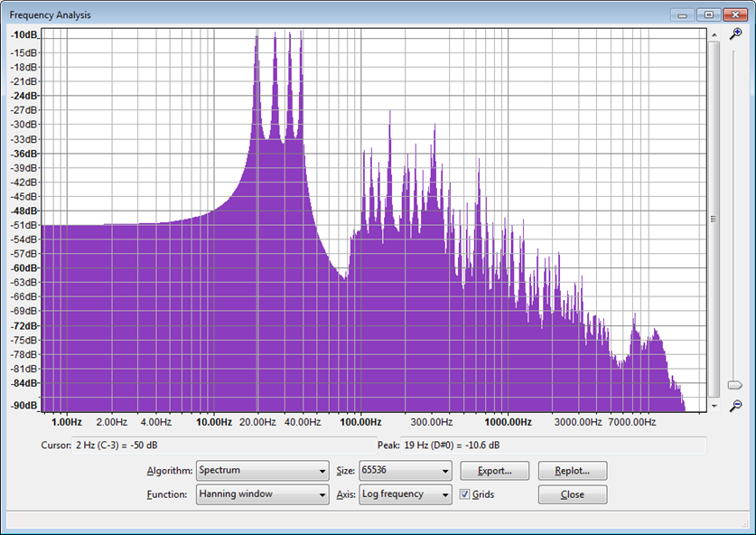Click the Frequency Analysis title text
This screenshot has width=756, height=535.
click(51, 15)
